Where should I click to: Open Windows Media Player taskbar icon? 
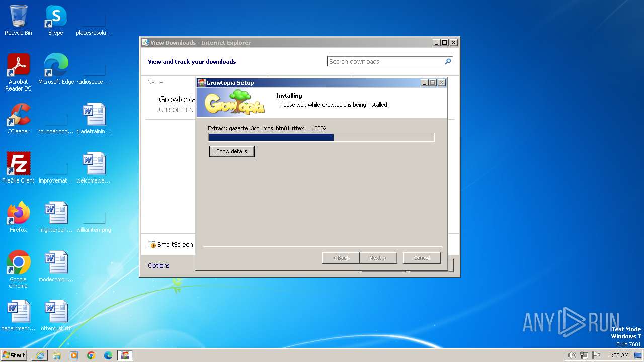click(x=74, y=355)
